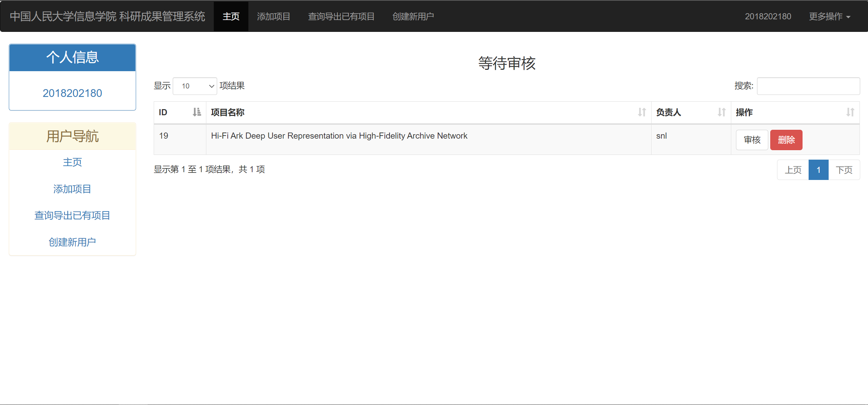Go to 上页 in pagination
Viewport: 868px width, 405px height.
[x=793, y=170]
